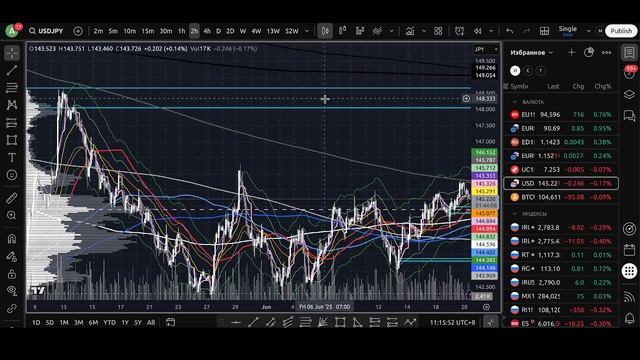Open the JPY currency dropdown on price scale

[486, 49]
